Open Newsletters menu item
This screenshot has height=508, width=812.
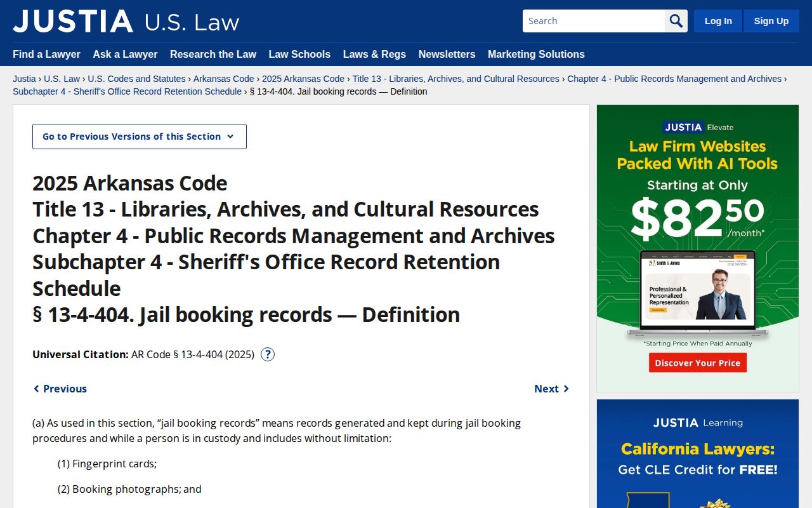click(447, 54)
